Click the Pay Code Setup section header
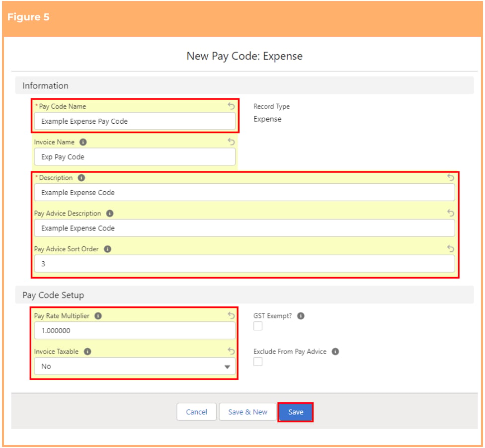The height and width of the screenshot is (448, 485). point(244,295)
